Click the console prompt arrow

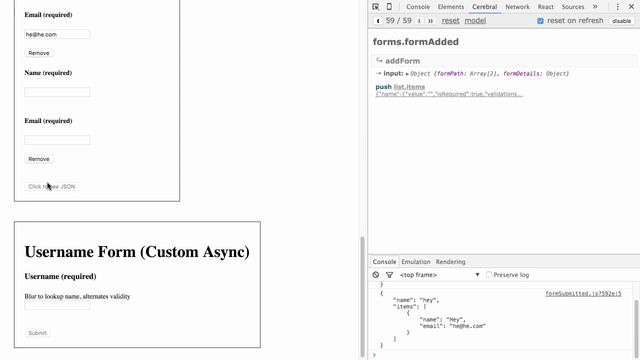tap(374, 356)
